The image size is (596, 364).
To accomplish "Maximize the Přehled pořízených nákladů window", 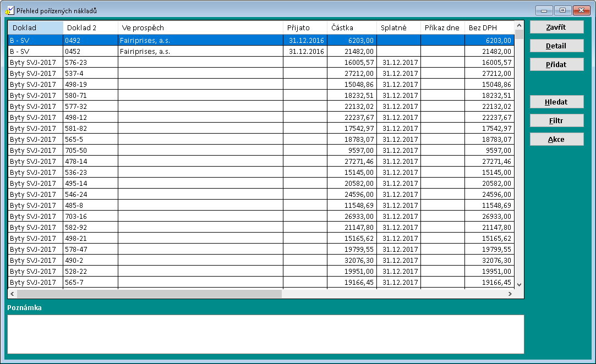I will (562, 10).
